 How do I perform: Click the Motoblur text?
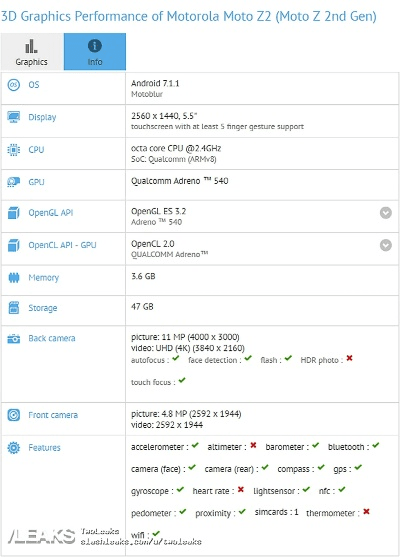(x=147, y=94)
